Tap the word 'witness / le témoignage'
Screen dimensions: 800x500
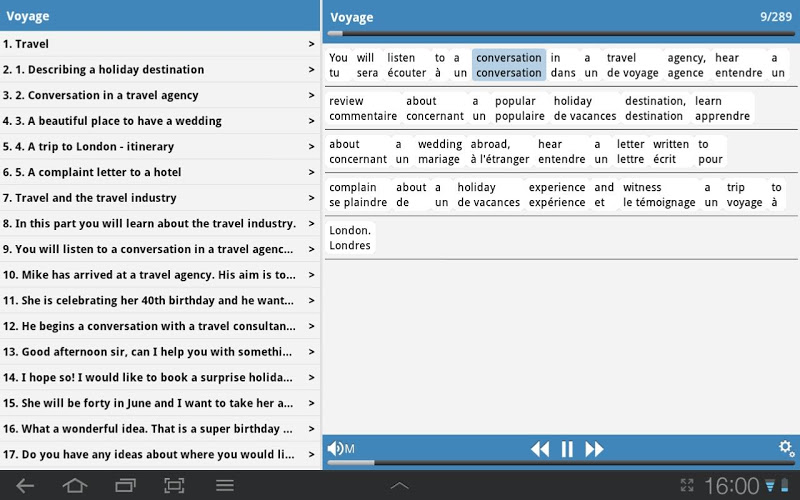[659, 195]
